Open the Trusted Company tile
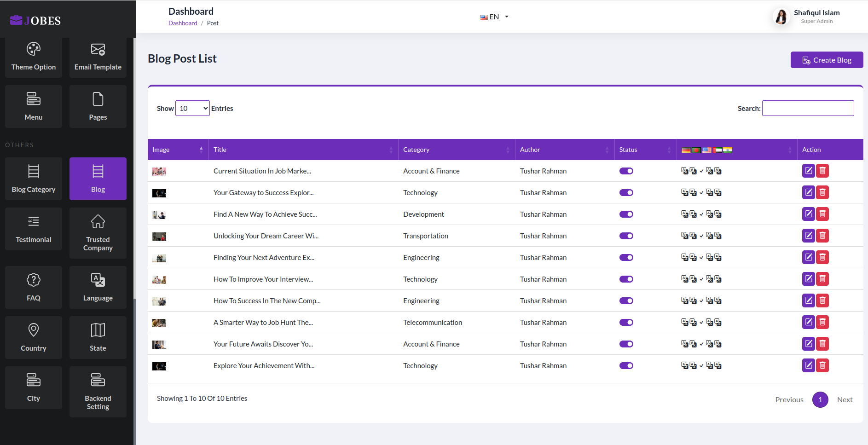Image resolution: width=868 pixels, height=445 pixels. pos(98,233)
